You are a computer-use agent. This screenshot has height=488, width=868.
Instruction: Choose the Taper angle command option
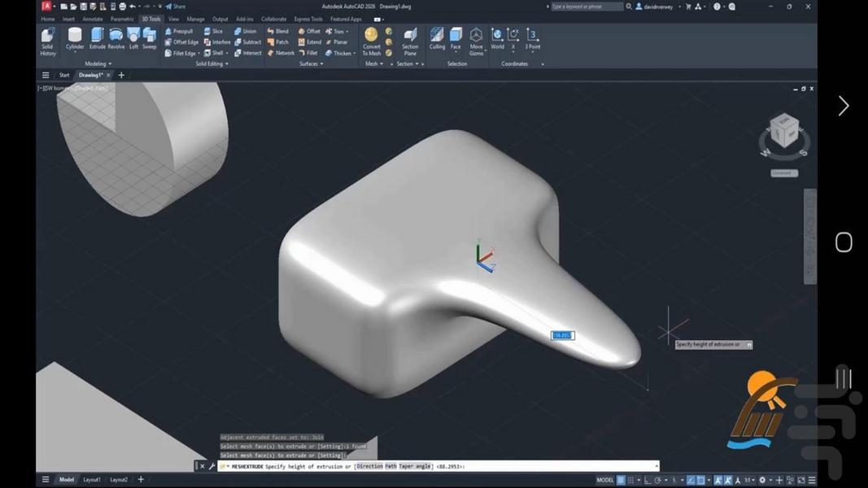[417, 467]
